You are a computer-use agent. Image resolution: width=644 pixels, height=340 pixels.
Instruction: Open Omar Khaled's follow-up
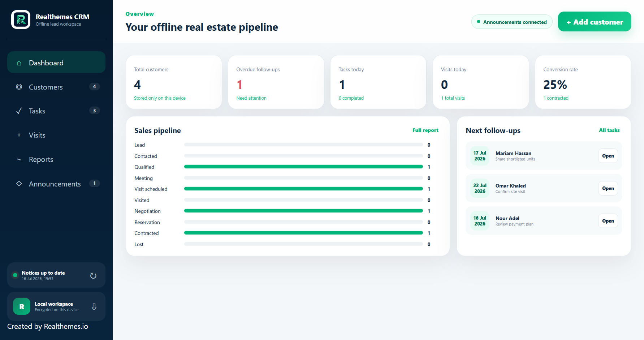coord(608,188)
